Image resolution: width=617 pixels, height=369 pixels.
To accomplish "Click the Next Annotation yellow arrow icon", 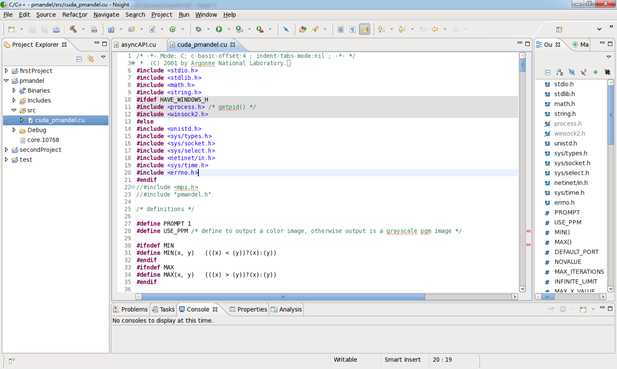I will (x=381, y=29).
